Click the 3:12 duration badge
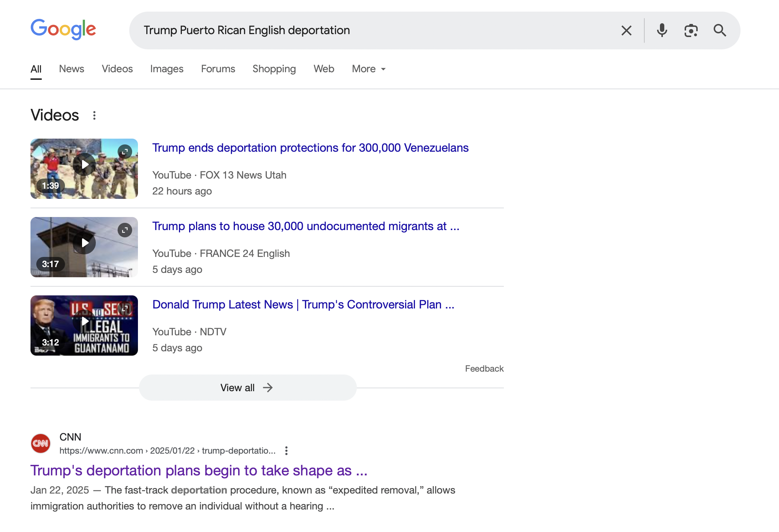 [50, 343]
